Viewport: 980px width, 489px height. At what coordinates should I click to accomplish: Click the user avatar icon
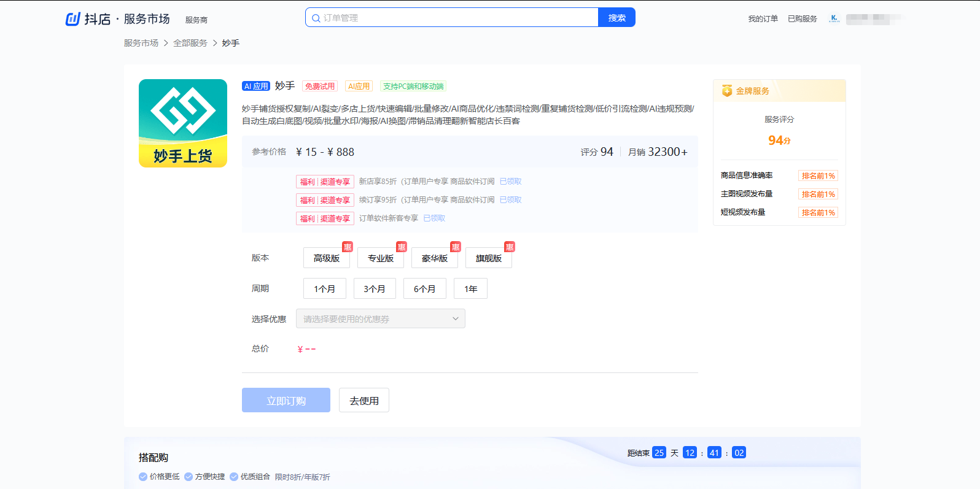[x=834, y=19]
